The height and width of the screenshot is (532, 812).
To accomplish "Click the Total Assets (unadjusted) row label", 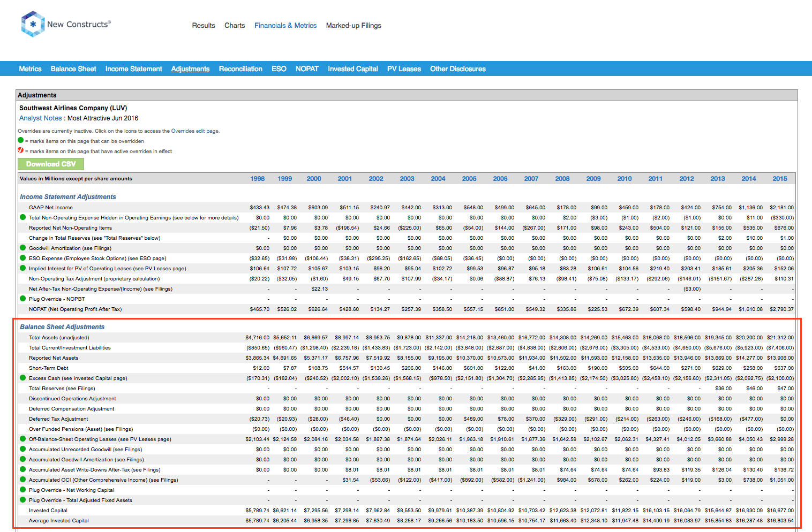I will click(x=59, y=338).
